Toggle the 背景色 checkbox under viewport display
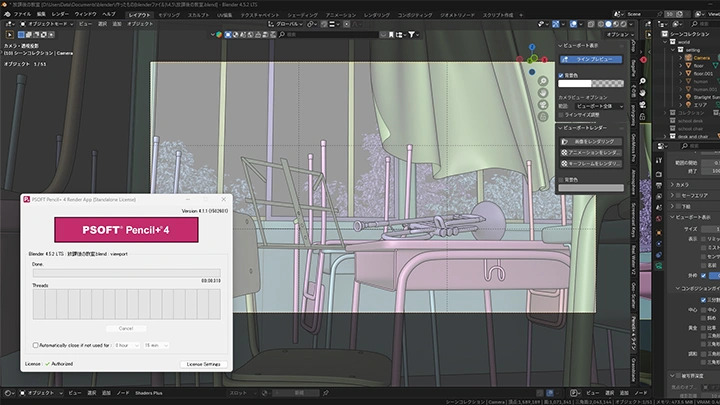The height and width of the screenshot is (405, 720). tap(560, 75)
